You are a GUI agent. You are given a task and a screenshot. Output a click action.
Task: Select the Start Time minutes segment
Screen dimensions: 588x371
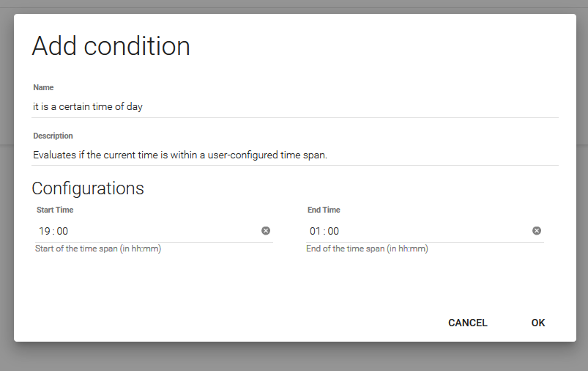pos(63,232)
